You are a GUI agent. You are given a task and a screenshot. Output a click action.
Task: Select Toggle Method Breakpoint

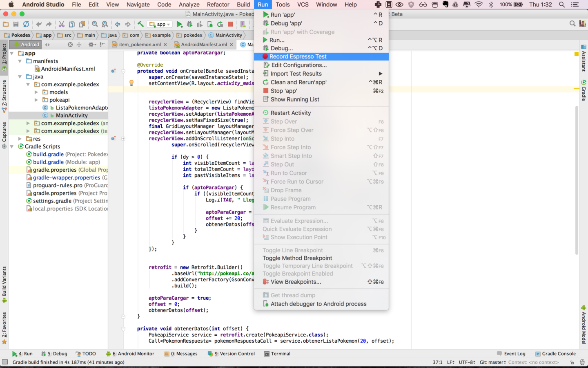coord(321,258)
